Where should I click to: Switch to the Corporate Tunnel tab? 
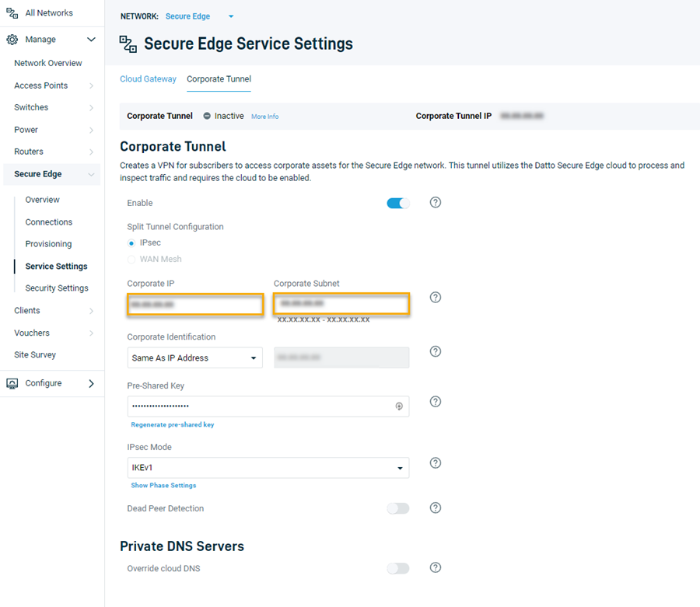point(219,79)
